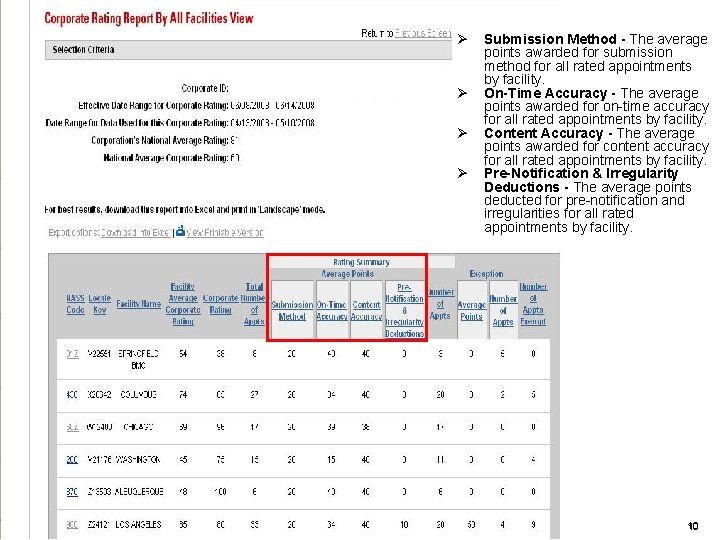
Task: Open the View Printable Version link
Action: pos(225,233)
